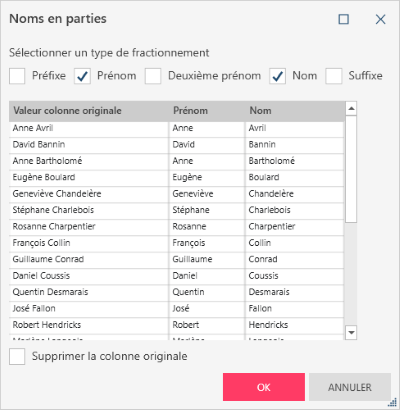
Task: Select the Robert Hendricks row
Action: 176,325
